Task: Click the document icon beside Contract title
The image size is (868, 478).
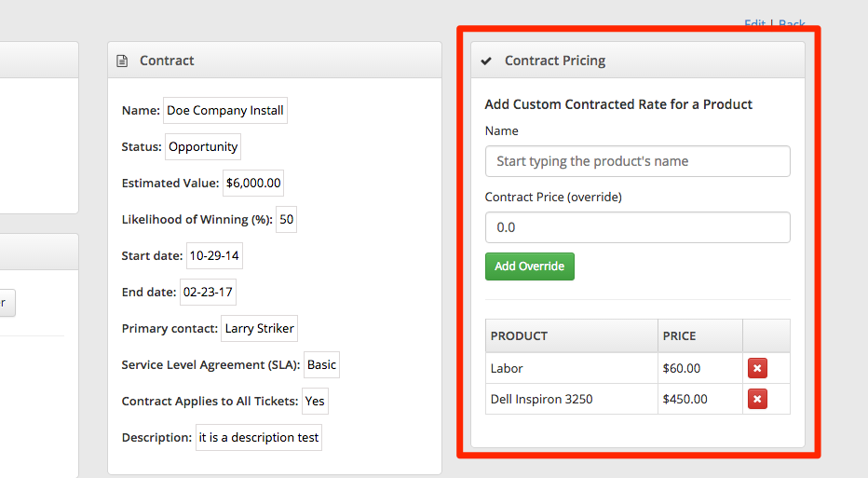Action: [x=122, y=61]
